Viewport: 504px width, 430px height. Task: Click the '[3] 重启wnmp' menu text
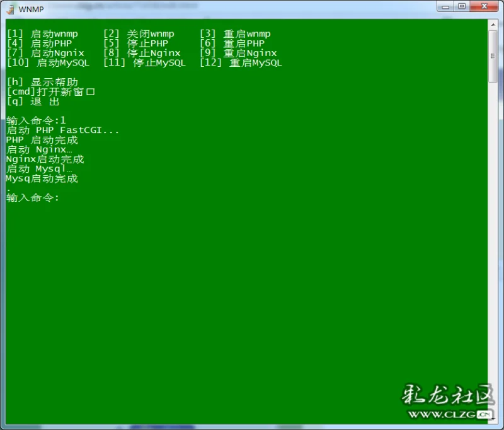coord(235,34)
